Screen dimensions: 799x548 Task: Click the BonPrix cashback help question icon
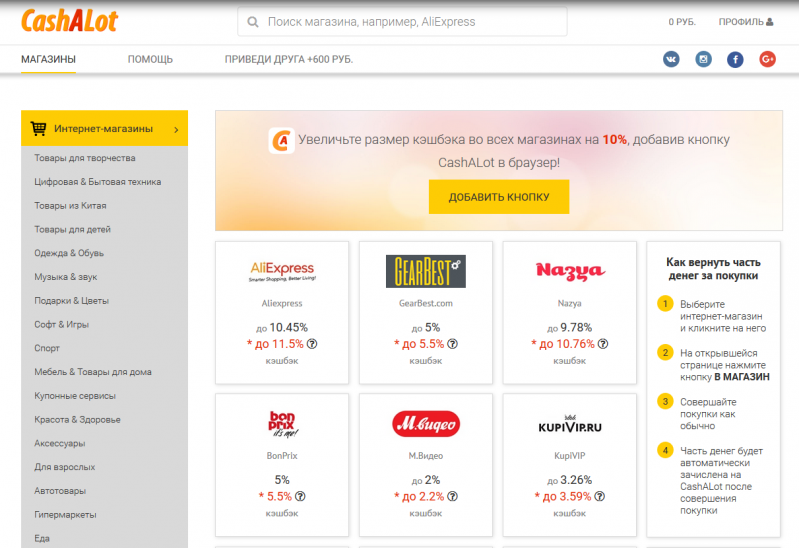300,496
